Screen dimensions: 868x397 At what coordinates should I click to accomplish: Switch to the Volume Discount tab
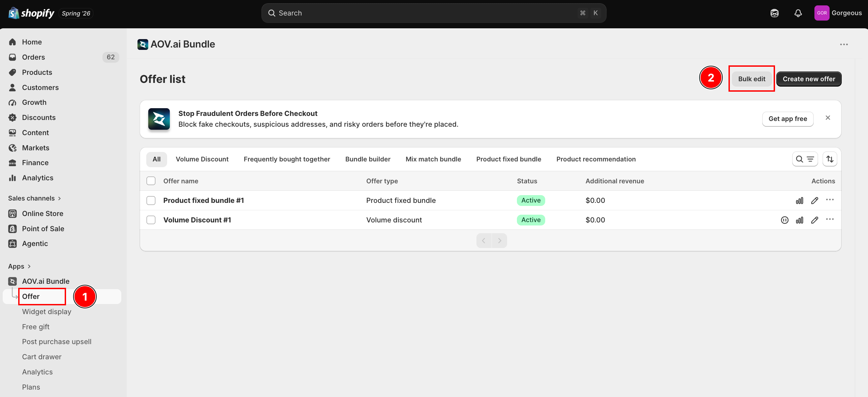tap(202, 159)
